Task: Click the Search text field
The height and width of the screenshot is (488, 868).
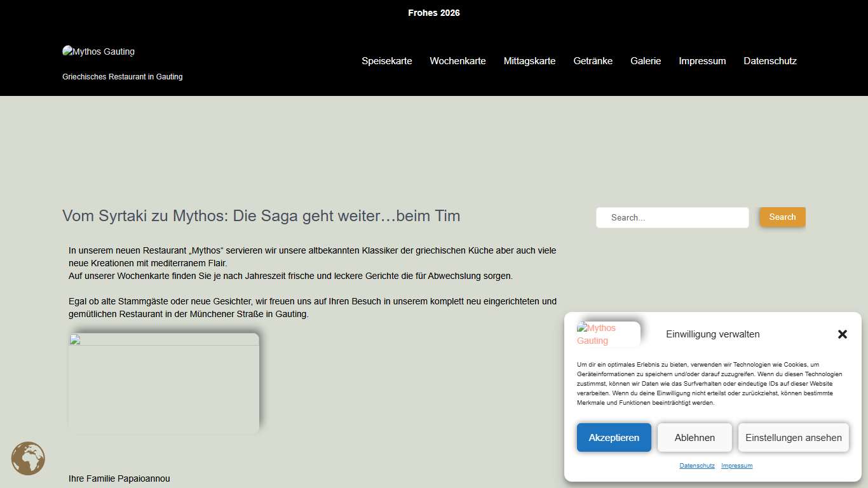Action: (x=672, y=217)
